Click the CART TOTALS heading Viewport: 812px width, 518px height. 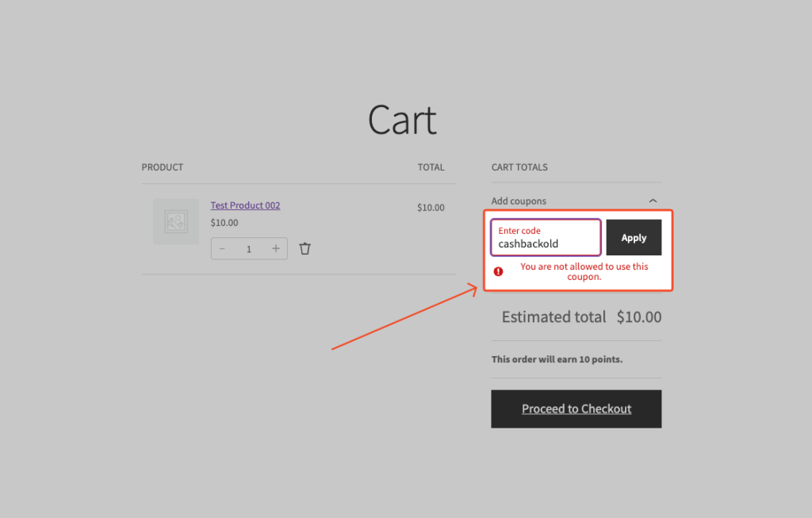519,167
